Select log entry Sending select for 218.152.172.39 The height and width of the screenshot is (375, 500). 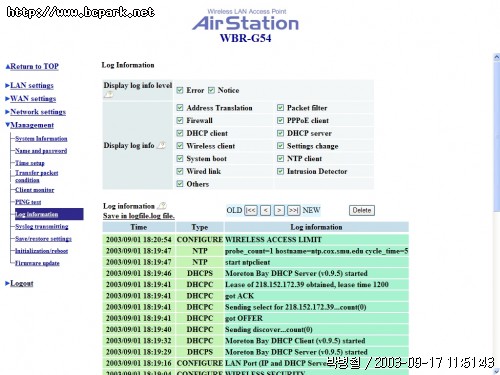coord(296,307)
